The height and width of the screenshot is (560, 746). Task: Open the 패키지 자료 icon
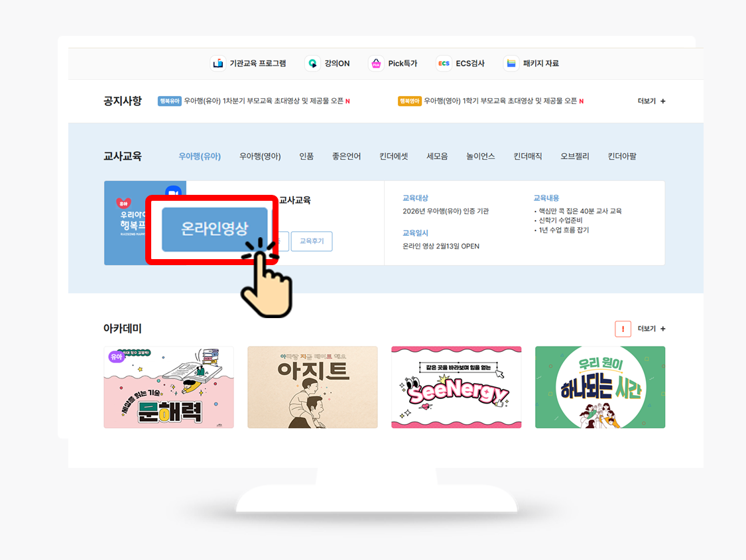511,63
